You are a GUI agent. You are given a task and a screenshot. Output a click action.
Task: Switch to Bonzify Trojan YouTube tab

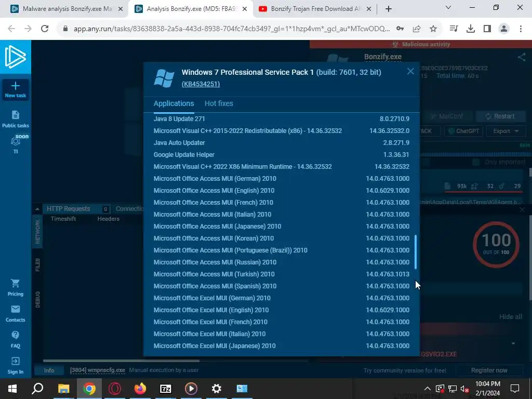click(315, 9)
